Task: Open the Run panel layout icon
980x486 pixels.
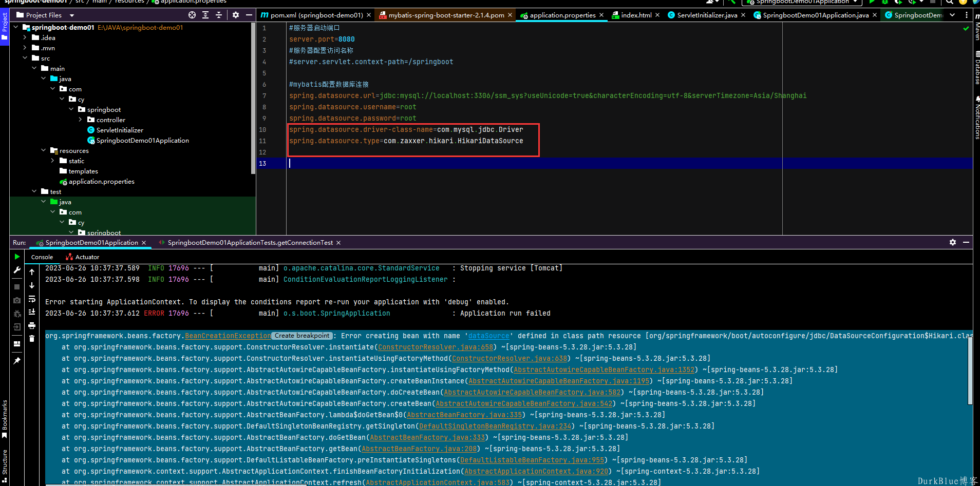Action: pyautogui.click(x=17, y=344)
